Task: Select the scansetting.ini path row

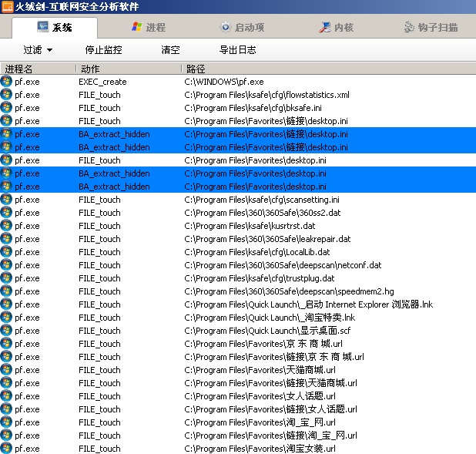Action: (262, 200)
